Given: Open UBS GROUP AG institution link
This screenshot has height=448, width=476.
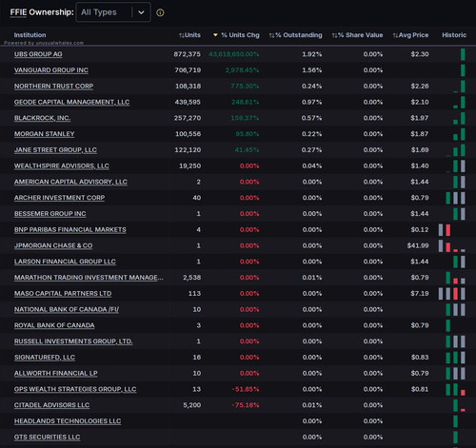Looking at the screenshot, I should tap(38, 54).
